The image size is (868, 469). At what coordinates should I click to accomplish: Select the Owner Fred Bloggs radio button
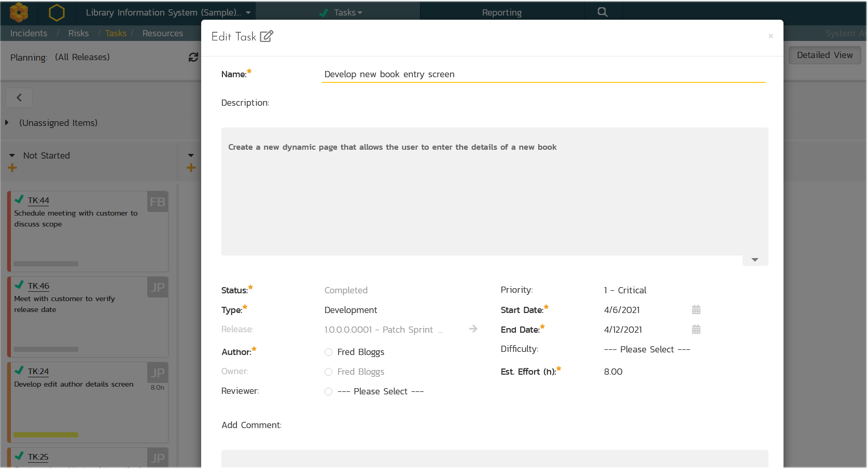click(328, 372)
